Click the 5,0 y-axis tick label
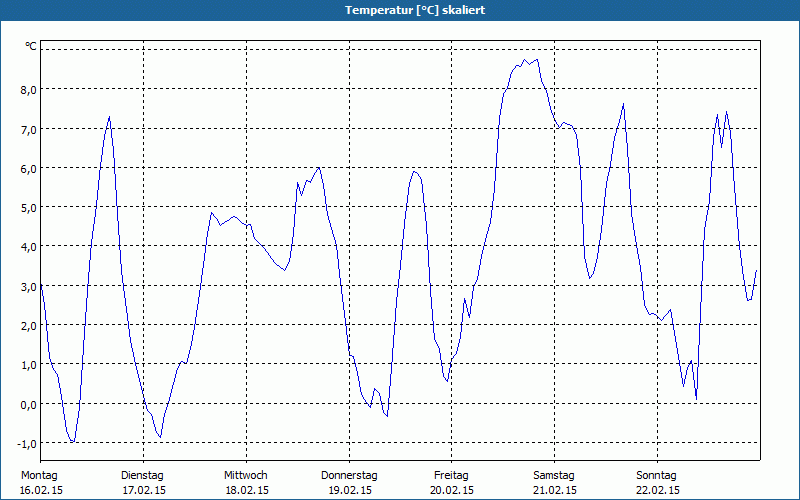The height and width of the screenshot is (500, 800). pos(28,208)
